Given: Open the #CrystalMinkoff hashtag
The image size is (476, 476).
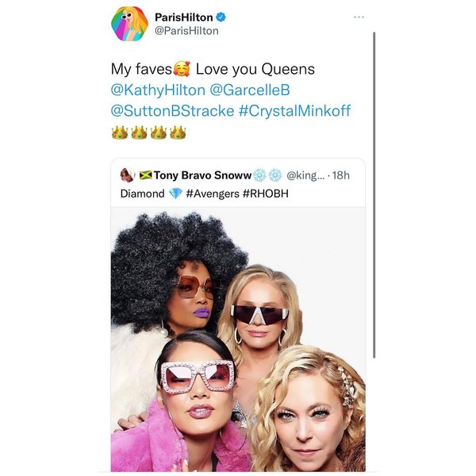Looking at the screenshot, I should pos(294,111).
